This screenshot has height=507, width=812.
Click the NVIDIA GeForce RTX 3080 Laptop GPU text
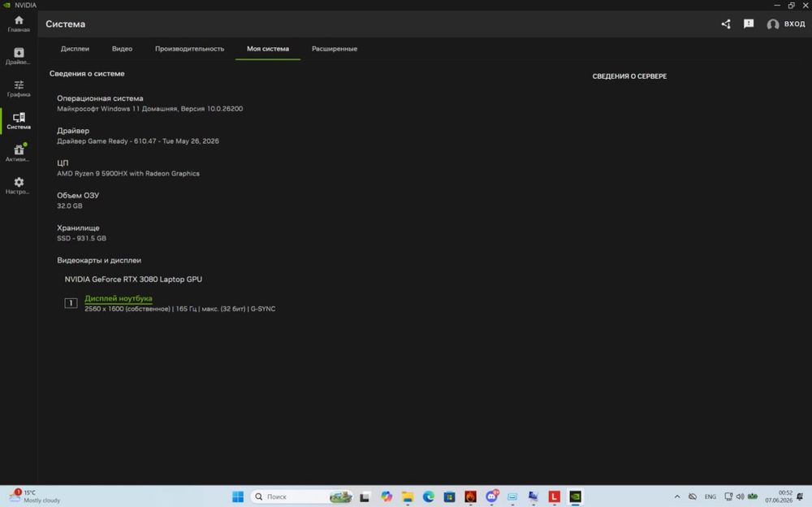(x=133, y=279)
